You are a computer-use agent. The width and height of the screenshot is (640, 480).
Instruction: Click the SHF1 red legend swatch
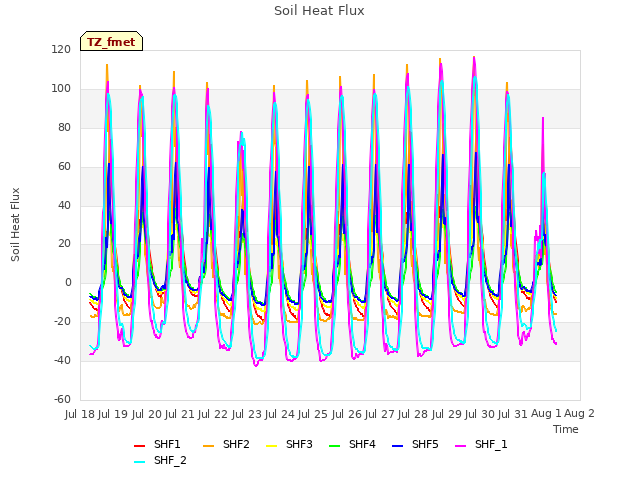pos(140,446)
